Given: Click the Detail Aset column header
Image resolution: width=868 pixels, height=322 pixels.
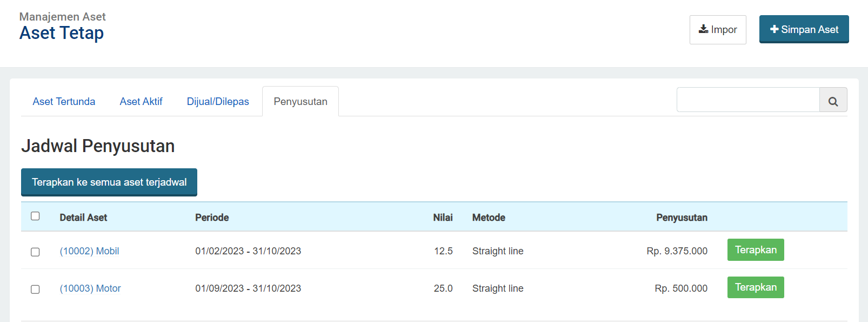Looking at the screenshot, I should [x=83, y=218].
